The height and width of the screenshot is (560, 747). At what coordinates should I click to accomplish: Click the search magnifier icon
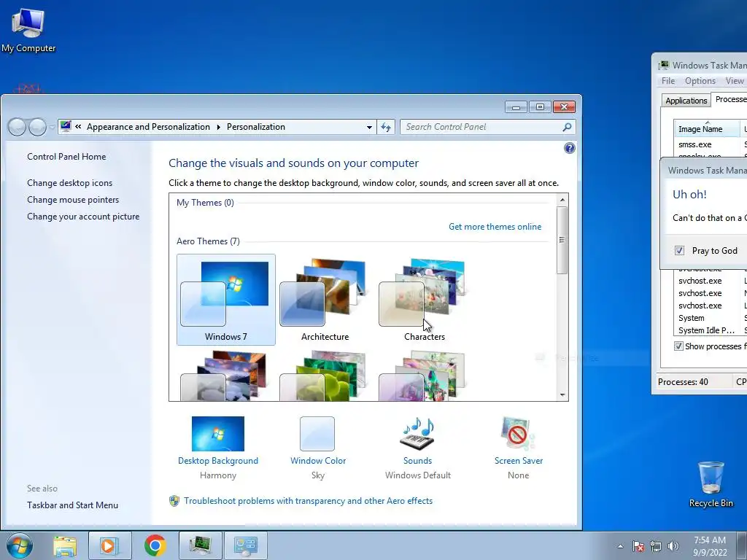(567, 127)
